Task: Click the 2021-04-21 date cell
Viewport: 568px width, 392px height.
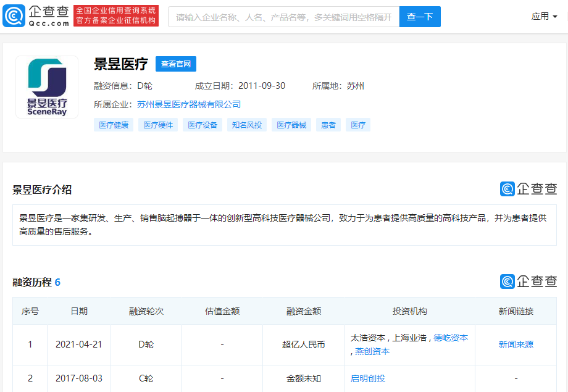Action: (x=79, y=344)
